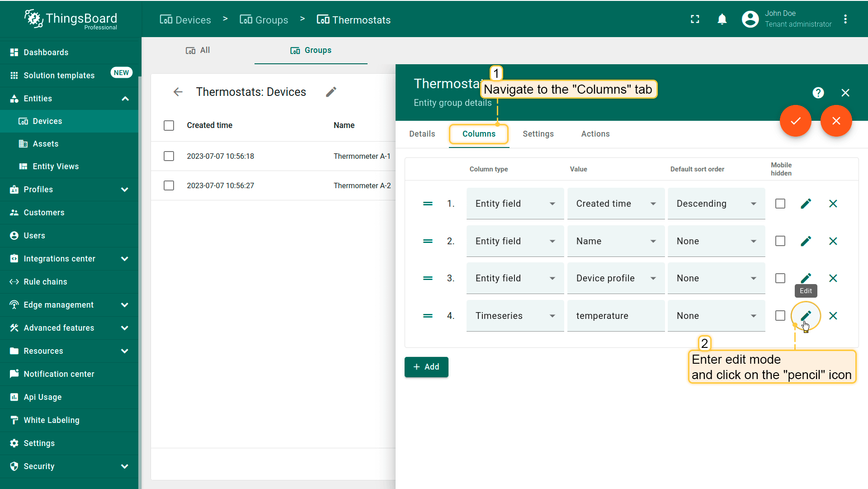Select the Thermometer A-1 row checkbox

pos(169,156)
